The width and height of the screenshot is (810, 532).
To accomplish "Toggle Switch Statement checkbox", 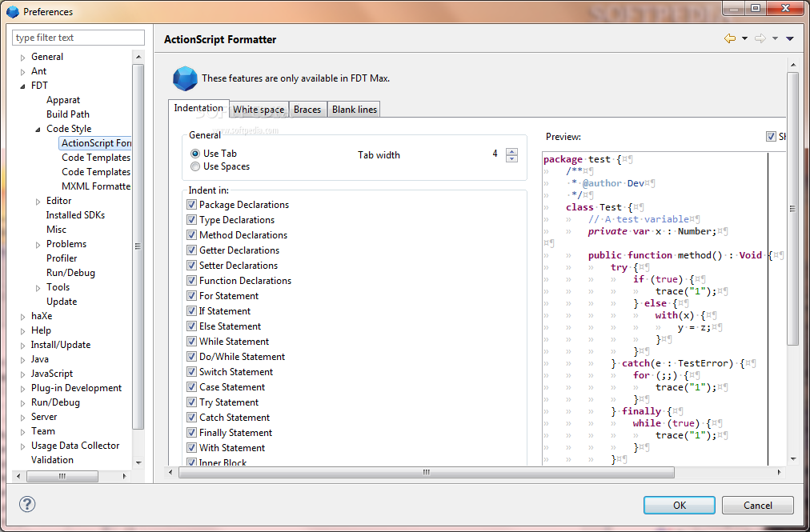I will point(191,372).
